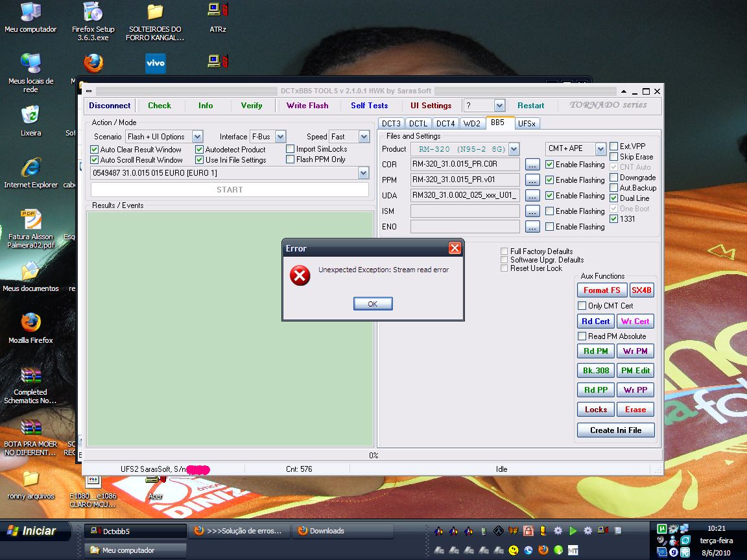Select the Firefox Setup 3.6.3.exe desktop icon
The height and width of the screenshot is (560, 747).
pos(93,21)
